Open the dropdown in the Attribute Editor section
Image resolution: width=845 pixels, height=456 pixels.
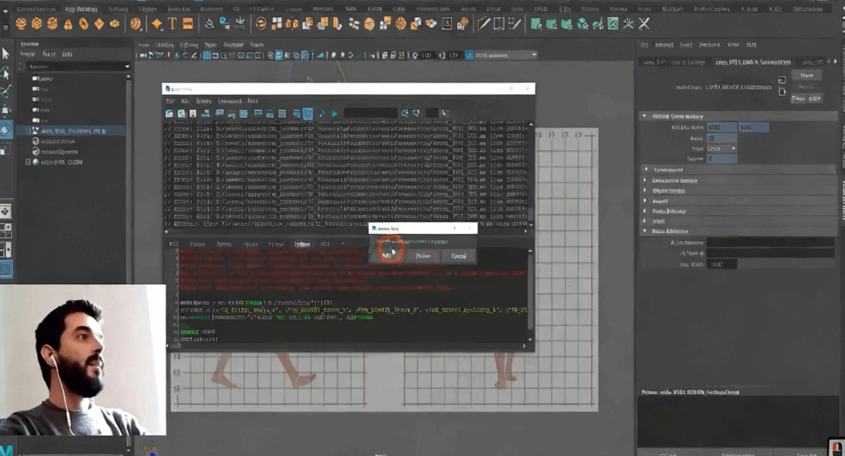tap(723, 148)
